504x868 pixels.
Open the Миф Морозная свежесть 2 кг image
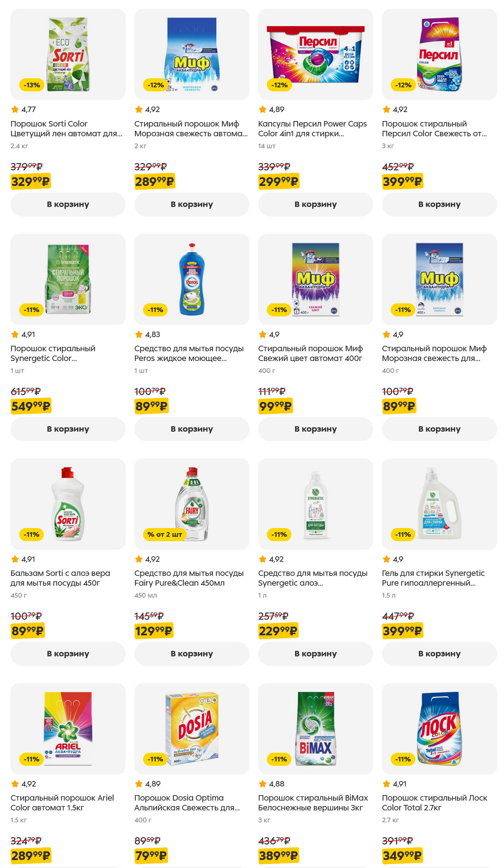[192, 54]
